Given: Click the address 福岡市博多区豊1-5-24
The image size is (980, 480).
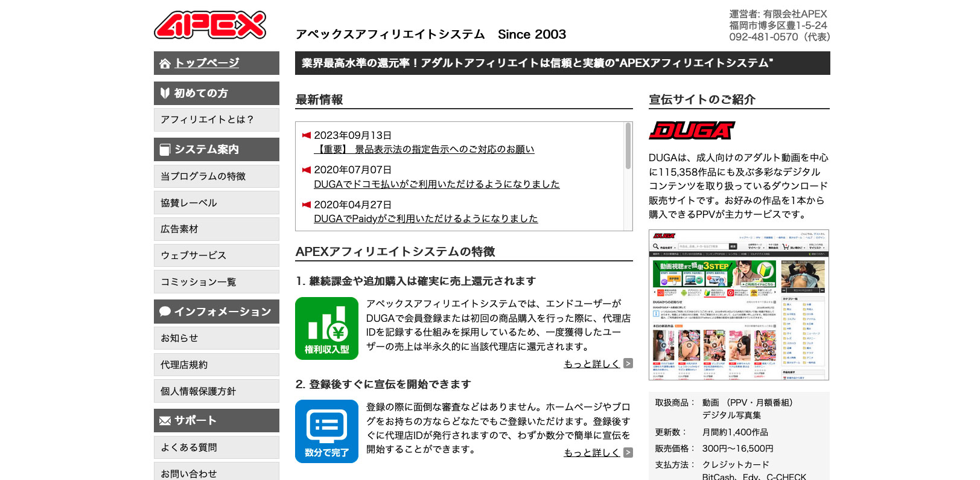Looking at the screenshot, I should point(778,25).
